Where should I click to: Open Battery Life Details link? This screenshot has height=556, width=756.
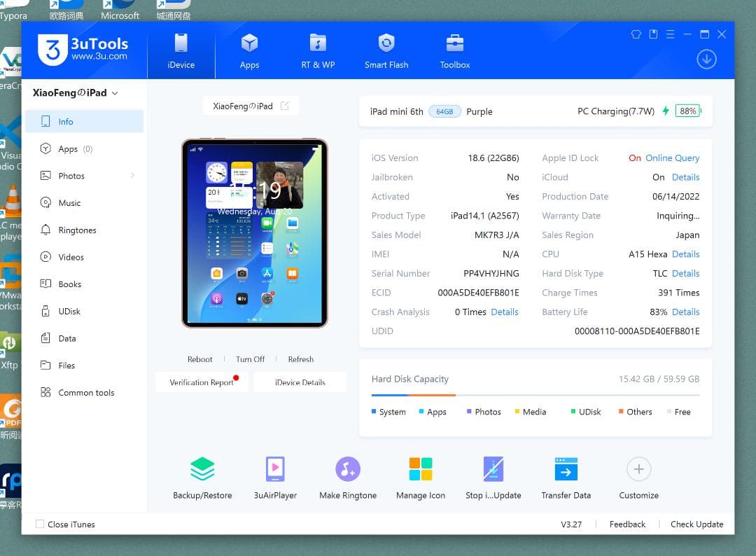click(x=685, y=311)
